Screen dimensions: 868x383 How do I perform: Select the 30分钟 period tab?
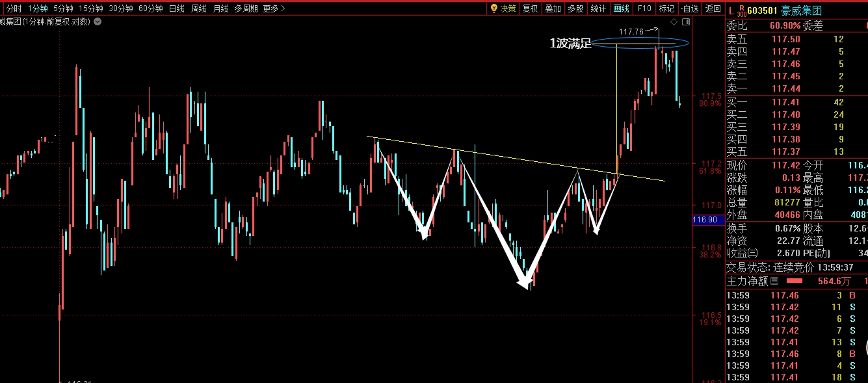point(120,8)
